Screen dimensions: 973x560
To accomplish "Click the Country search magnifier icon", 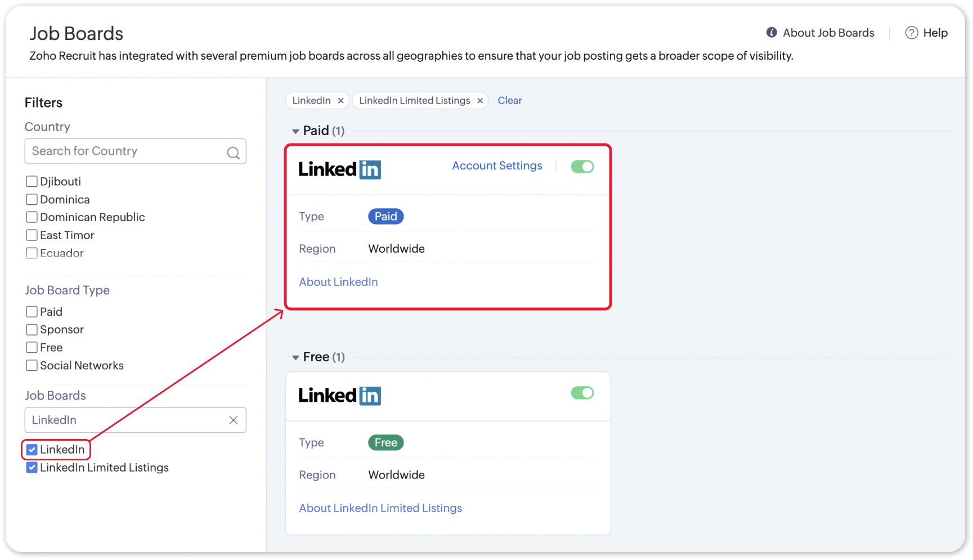I will tap(233, 153).
